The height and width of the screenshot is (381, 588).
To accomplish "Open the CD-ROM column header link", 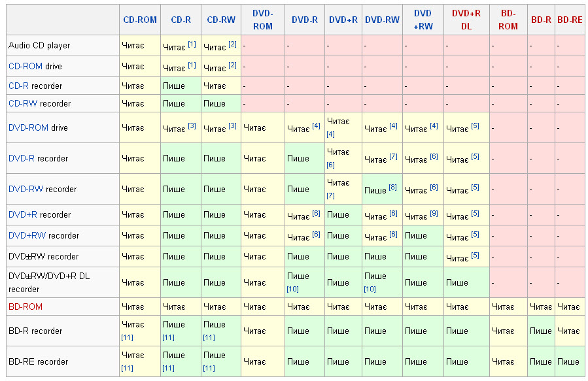I will 140,20.
